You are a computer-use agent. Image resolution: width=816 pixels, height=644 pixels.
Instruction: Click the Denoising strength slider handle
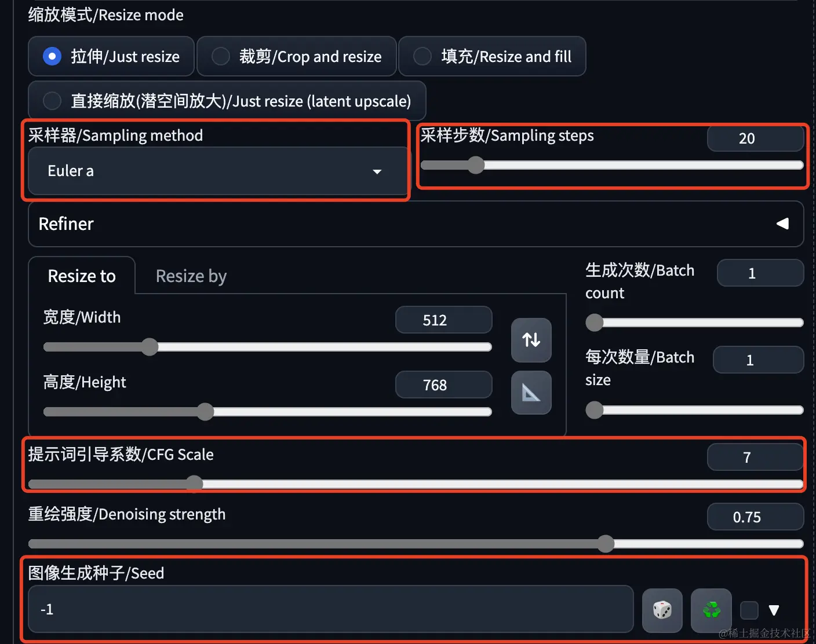coord(606,543)
